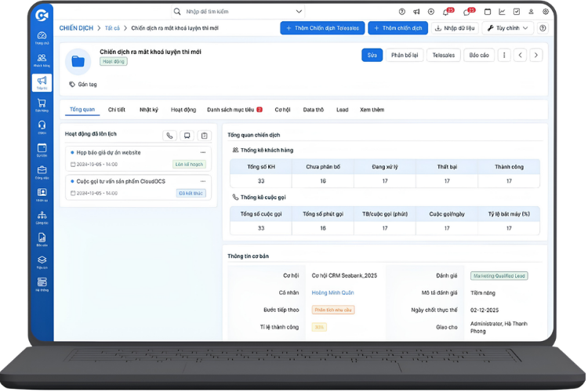Open three-dot menu on Họp báo giá activity
Viewport: 588px width, 392px height.
pos(203,152)
